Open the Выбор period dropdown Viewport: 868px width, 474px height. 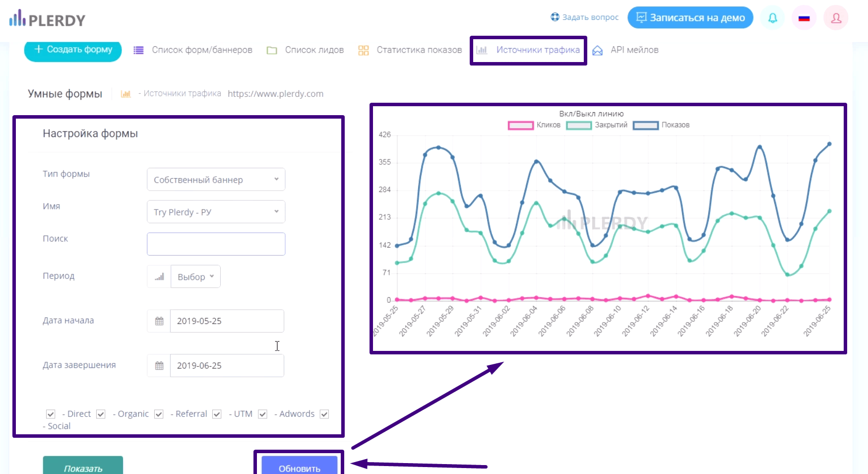[195, 276]
